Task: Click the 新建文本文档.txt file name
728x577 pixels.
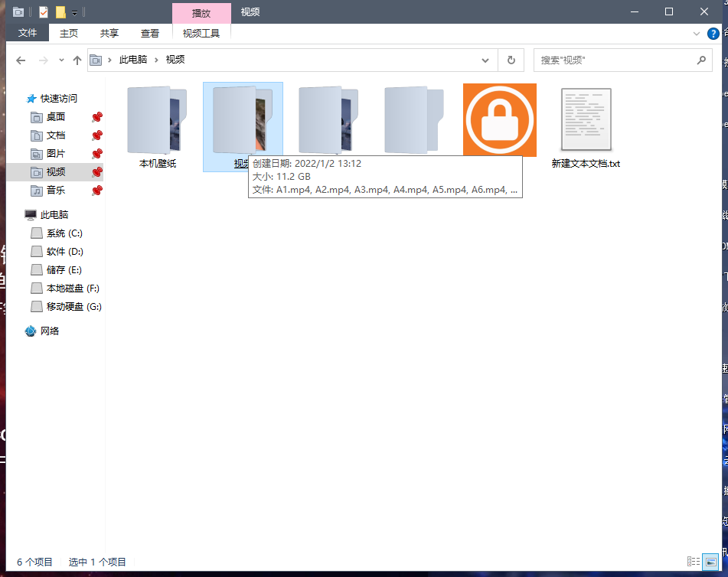Action: 586,164
